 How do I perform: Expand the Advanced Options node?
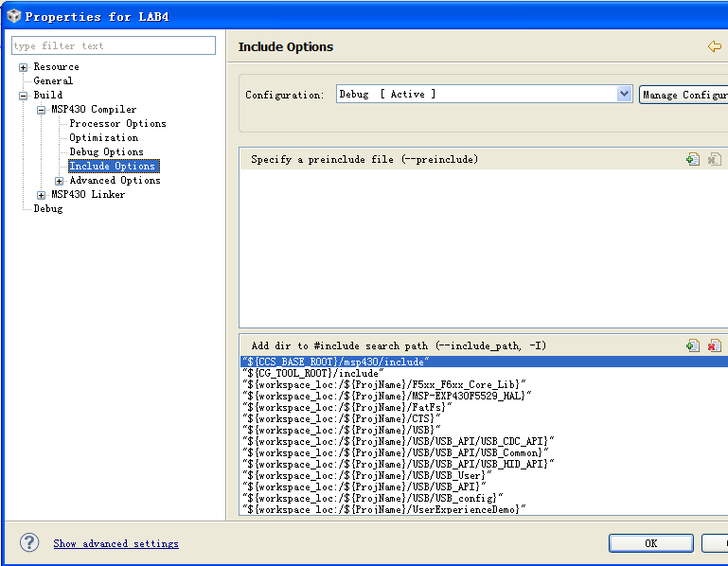point(60,181)
